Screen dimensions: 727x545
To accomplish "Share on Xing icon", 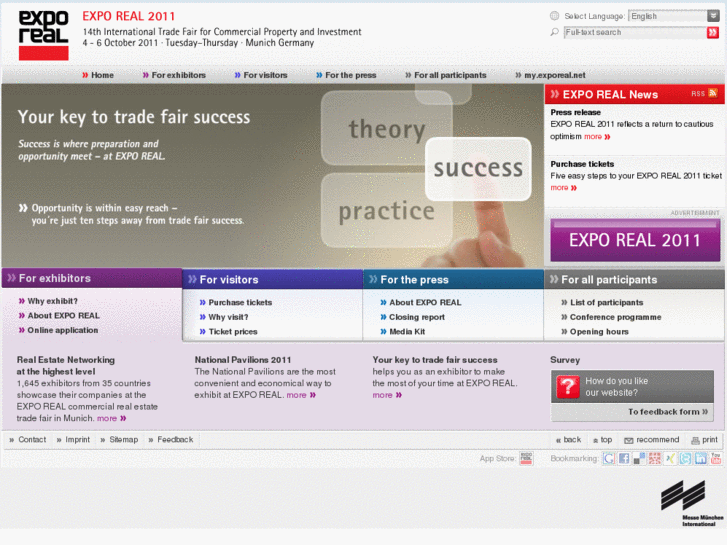I will (670, 459).
